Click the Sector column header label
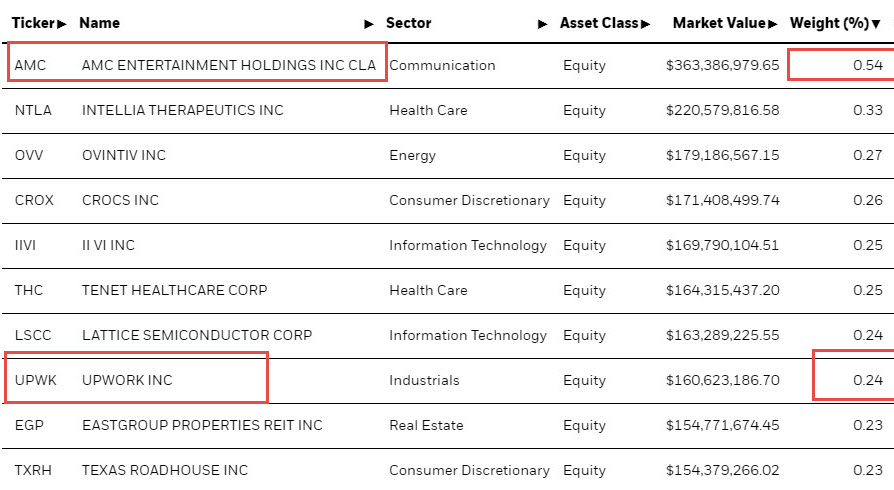 409,23
